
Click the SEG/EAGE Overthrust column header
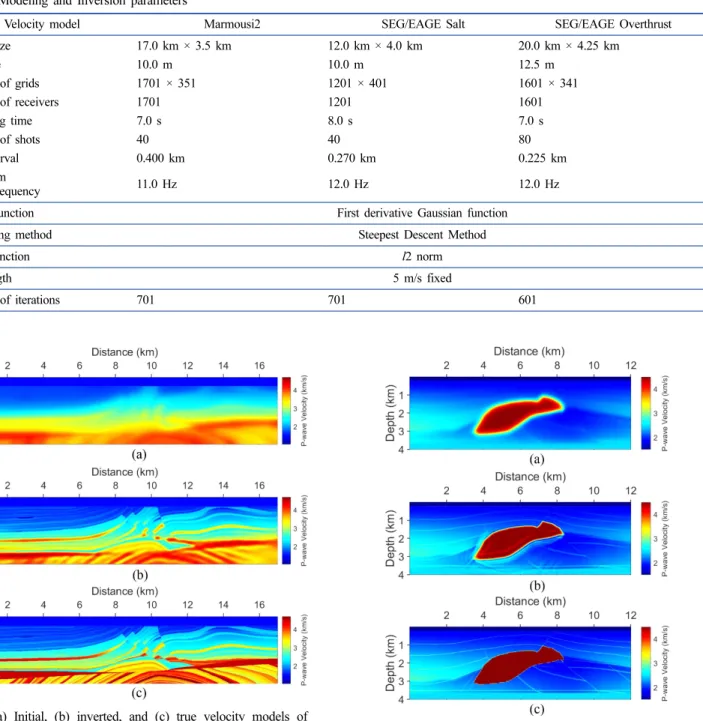tap(613, 24)
